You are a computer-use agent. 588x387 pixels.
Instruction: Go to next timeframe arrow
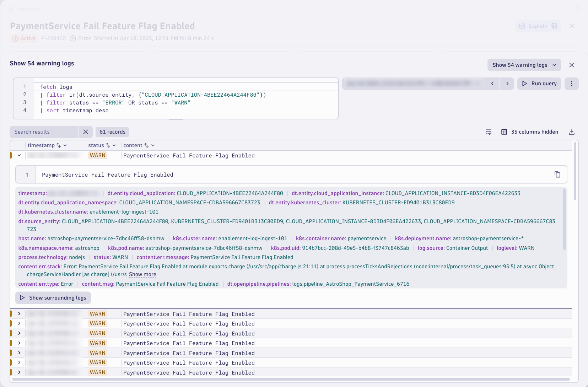[x=507, y=84]
